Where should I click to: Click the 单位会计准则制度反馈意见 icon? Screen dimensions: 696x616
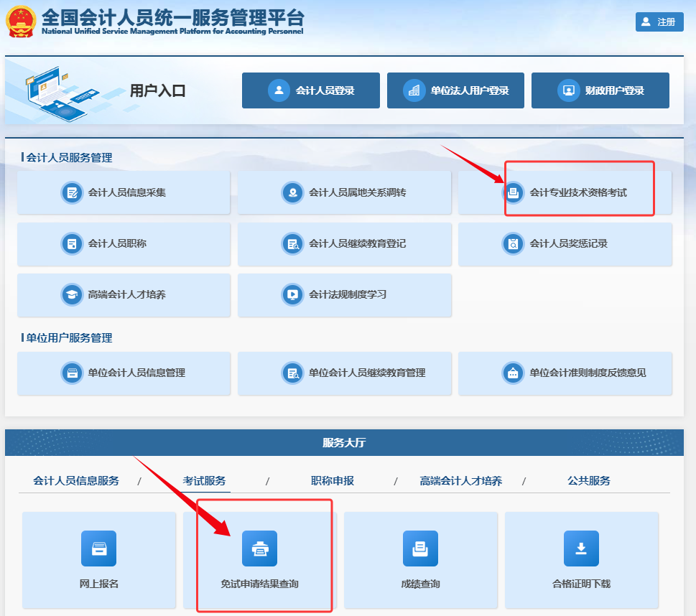tap(513, 373)
